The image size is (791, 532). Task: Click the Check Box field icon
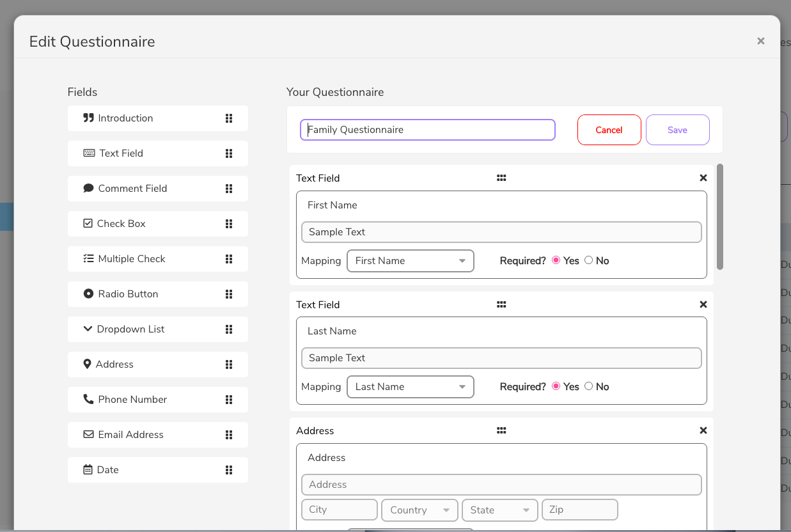click(88, 224)
